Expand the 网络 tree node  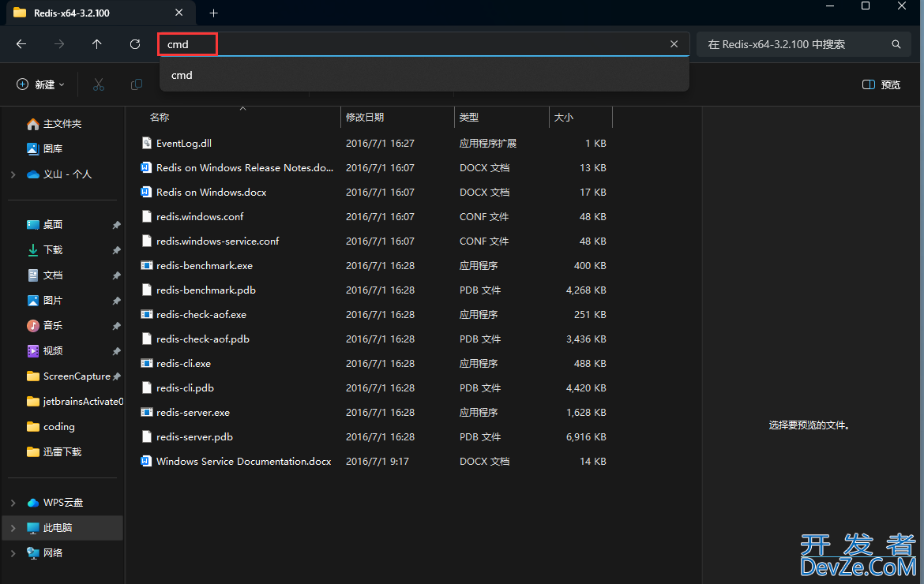(13, 553)
